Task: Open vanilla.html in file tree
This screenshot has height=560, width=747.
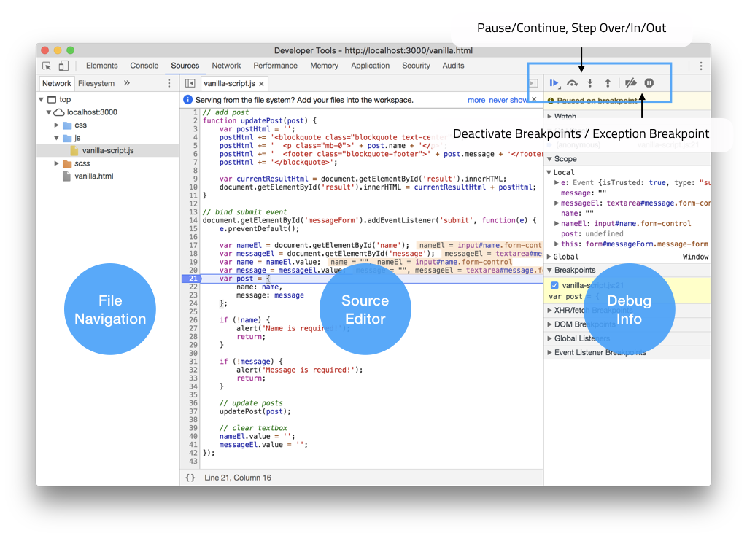Action: coord(94,176)
